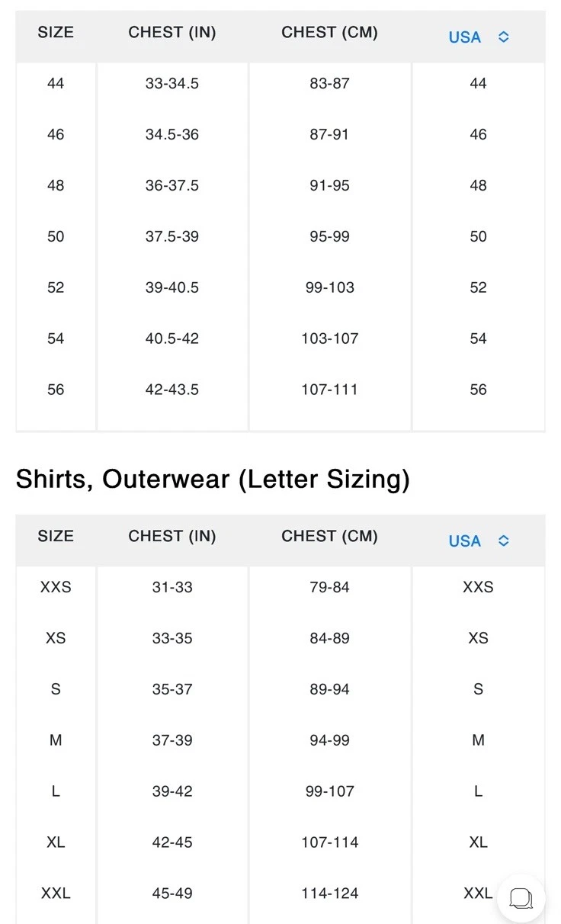
Task: Expand the USA dropdown in Letter Sizing table
Action: tap(479, 541)
